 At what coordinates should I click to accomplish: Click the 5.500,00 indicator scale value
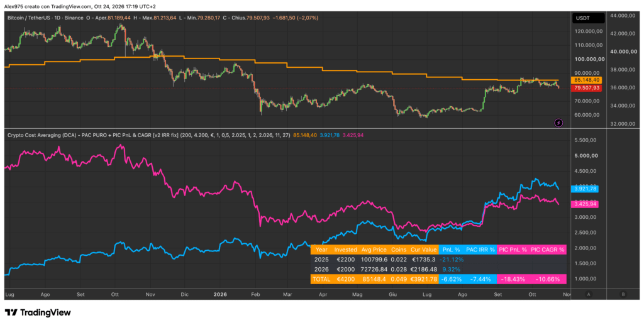587,140
